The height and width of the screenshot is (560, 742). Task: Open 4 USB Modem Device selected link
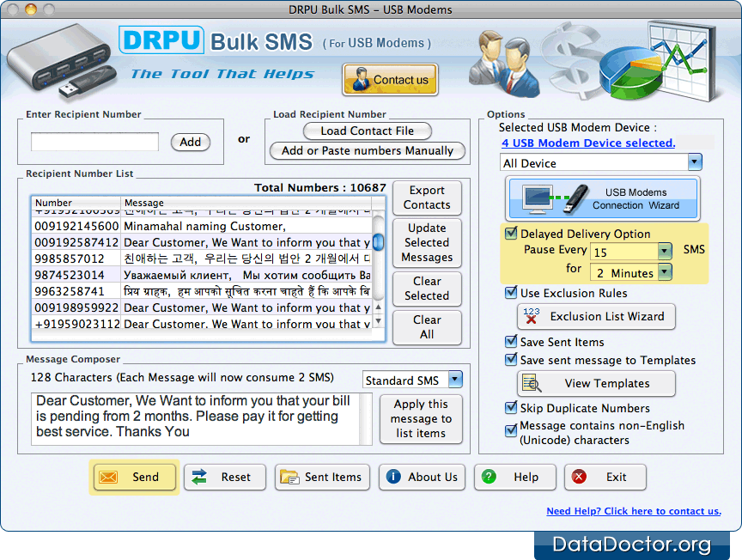tap(588, 143)
